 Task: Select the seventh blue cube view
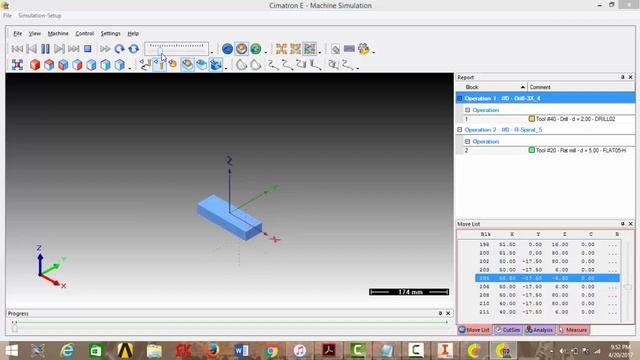coord(119,65)
